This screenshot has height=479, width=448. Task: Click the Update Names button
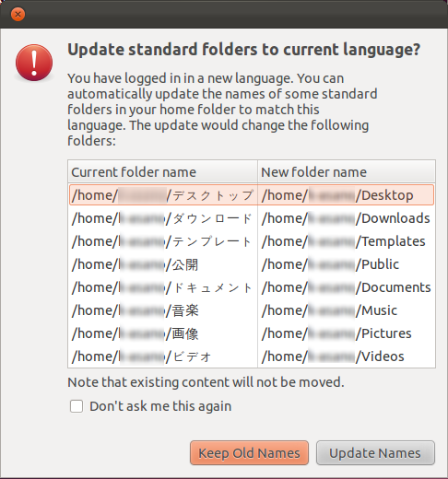375,453
